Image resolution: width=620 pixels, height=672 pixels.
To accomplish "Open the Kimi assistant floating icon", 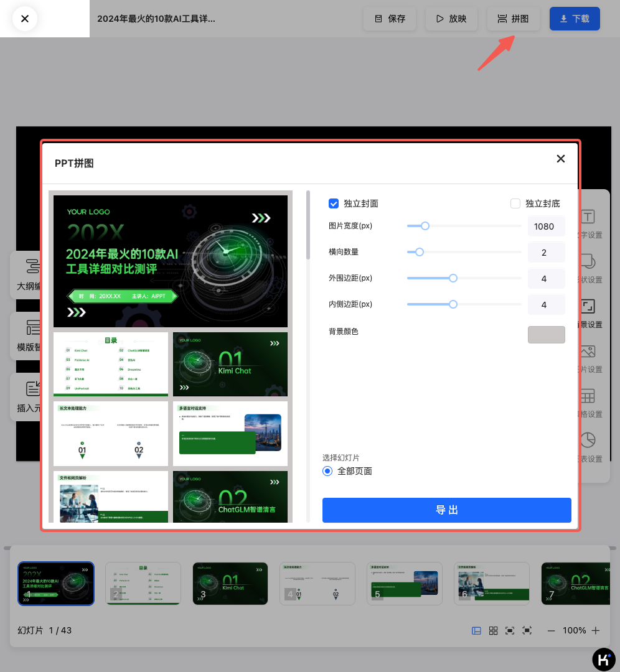I will (603, 659).
